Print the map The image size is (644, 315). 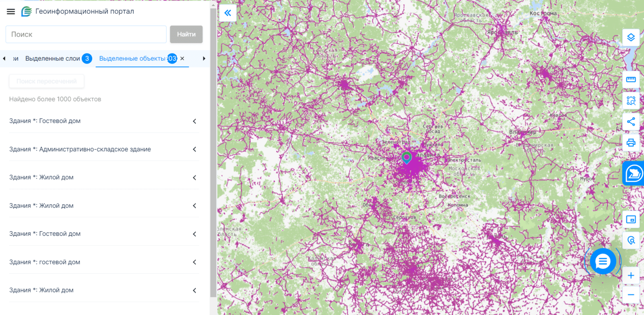pos(631,142)
